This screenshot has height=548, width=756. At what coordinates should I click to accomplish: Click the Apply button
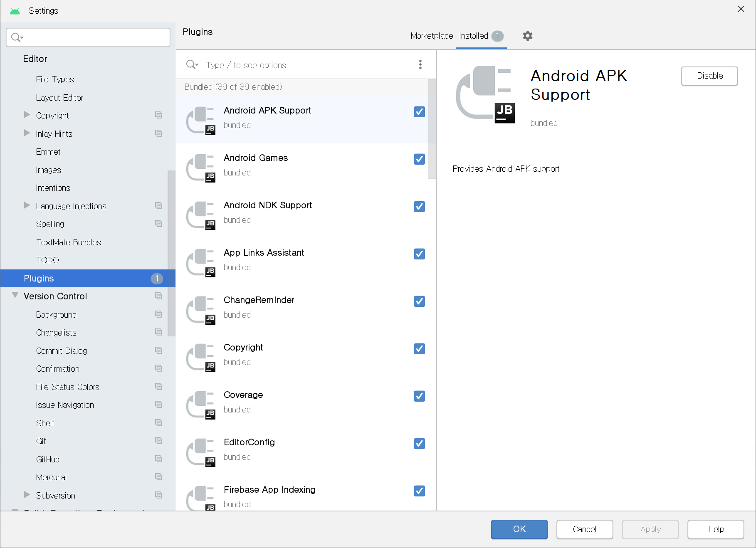650,529
